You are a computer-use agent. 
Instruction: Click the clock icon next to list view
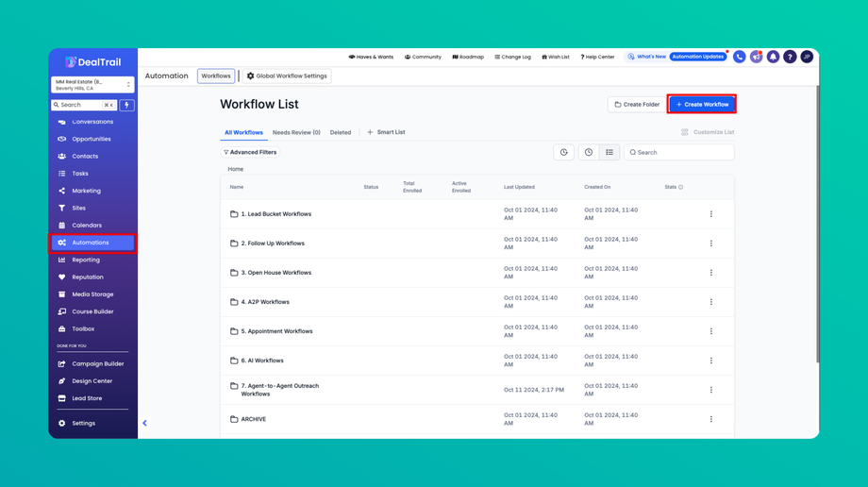pos(589,152)
